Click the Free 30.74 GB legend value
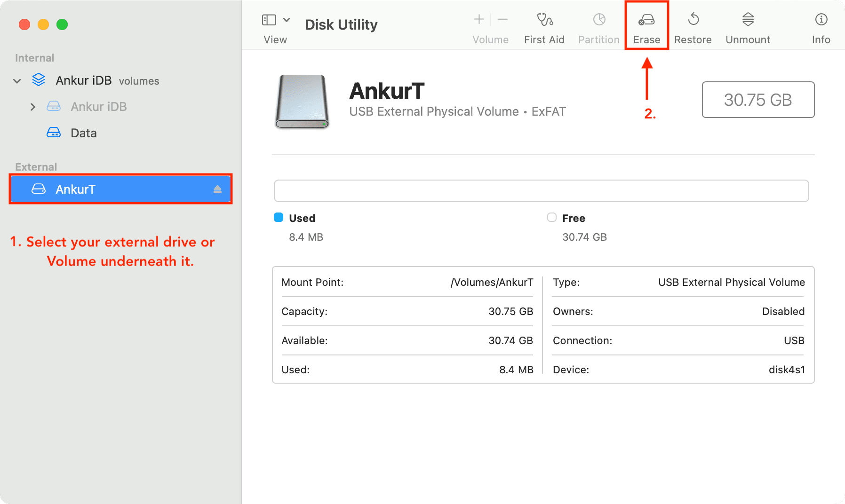The height and width of the screenshot is (504, 845). click(584, 237)
